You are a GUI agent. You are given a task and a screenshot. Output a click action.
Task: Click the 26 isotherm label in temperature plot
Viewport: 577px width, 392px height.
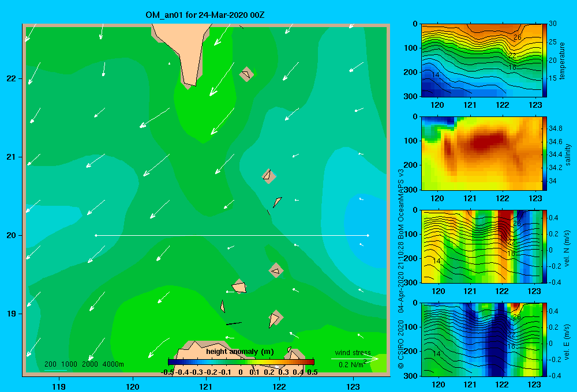click(x=518, y=37)
